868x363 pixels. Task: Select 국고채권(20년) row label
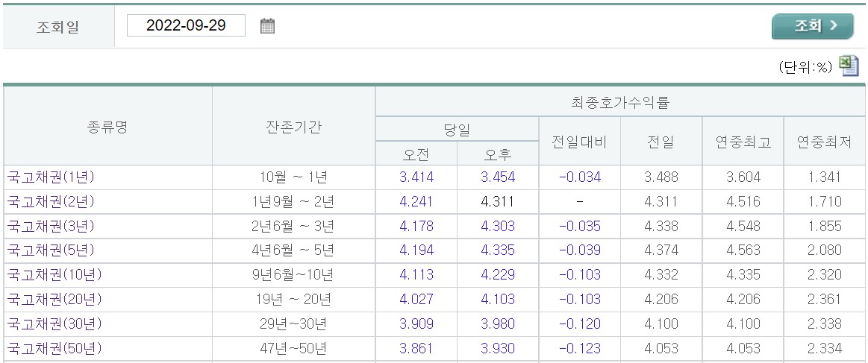(54, 300)
